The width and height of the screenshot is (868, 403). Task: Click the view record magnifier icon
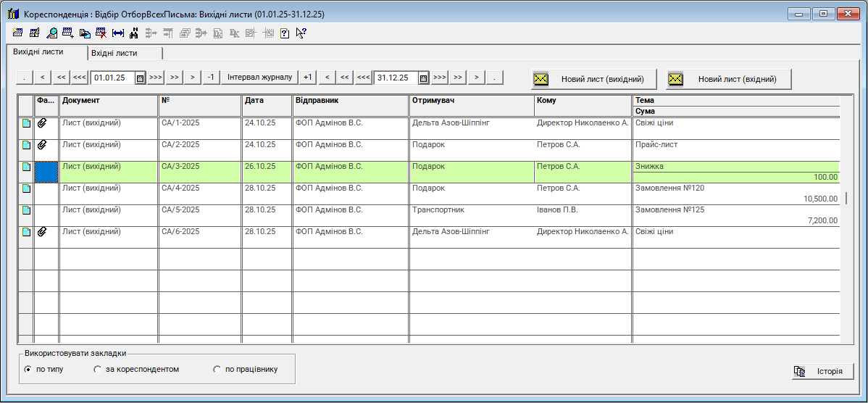[x=51, y=33]
